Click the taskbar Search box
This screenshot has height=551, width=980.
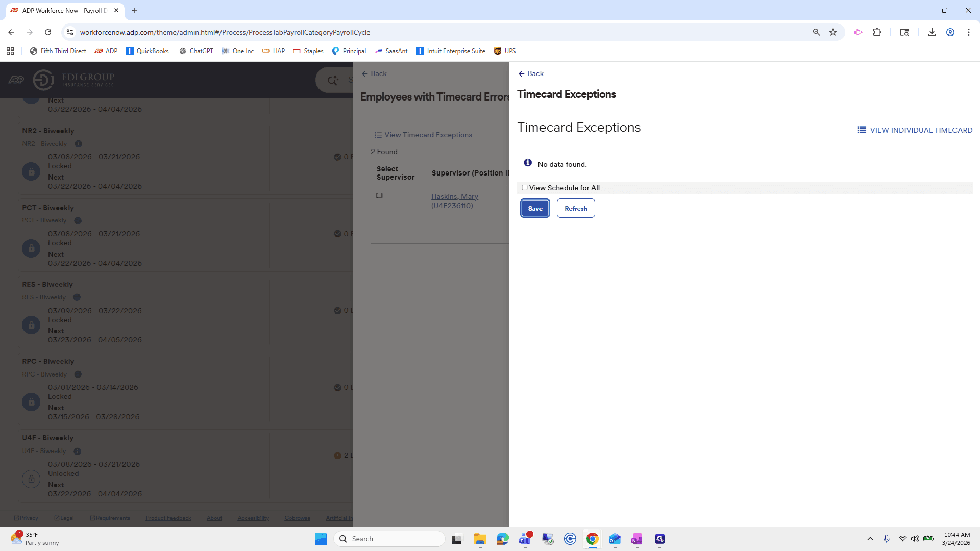[389, 539]
